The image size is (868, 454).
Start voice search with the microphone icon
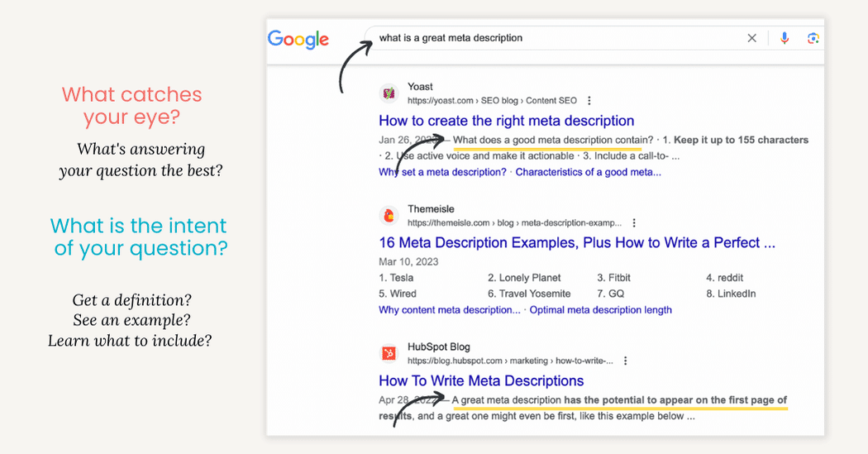pos(785,38)
